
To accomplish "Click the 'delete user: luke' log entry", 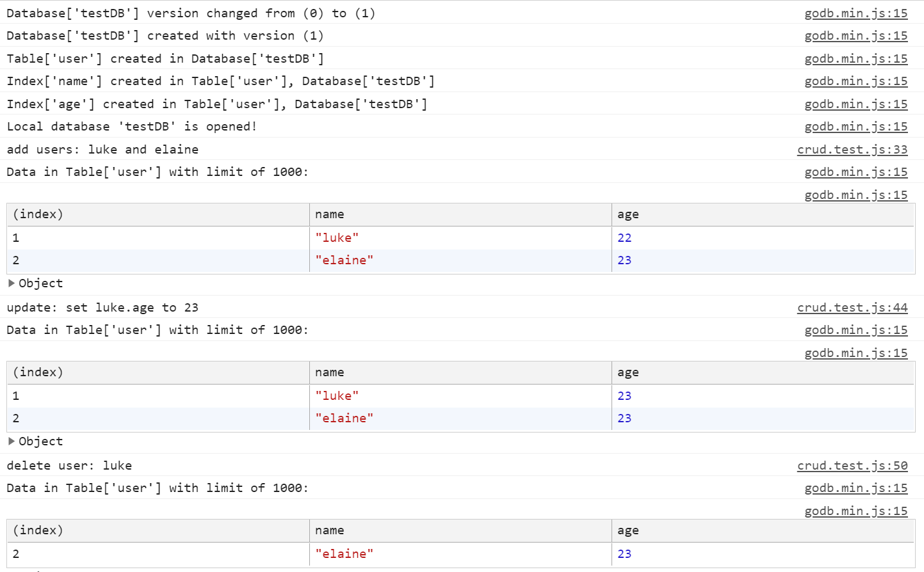I will [66, 465].
